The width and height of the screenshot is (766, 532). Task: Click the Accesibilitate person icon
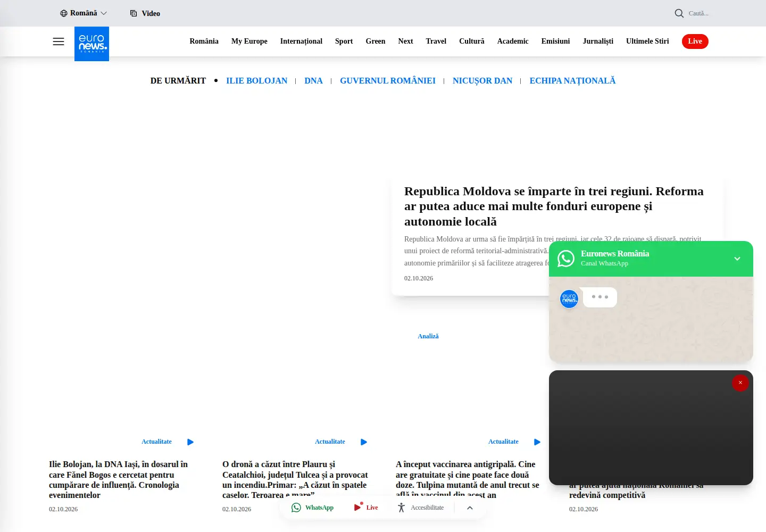[x=402, y=508]
